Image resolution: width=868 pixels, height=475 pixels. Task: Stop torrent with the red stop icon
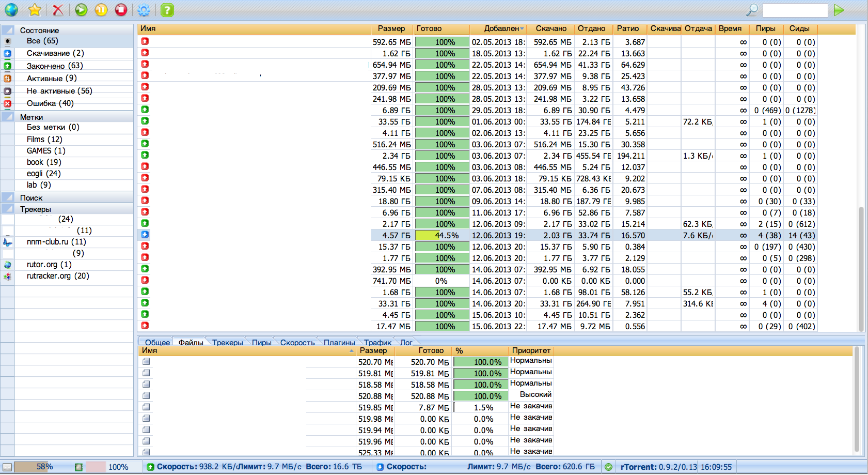[121, 9]
